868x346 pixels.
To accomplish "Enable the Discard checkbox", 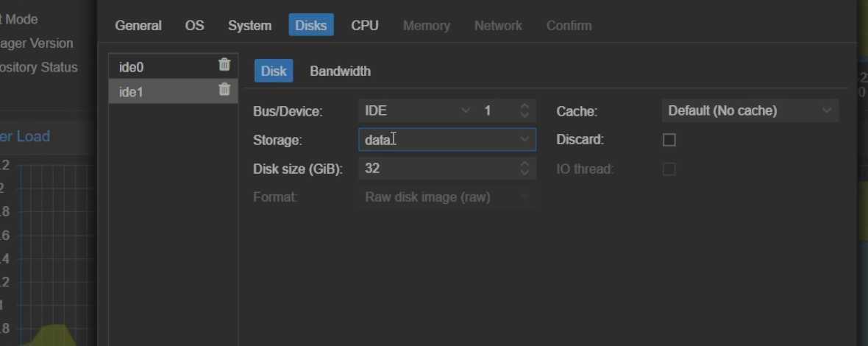I will pos(669,140).
